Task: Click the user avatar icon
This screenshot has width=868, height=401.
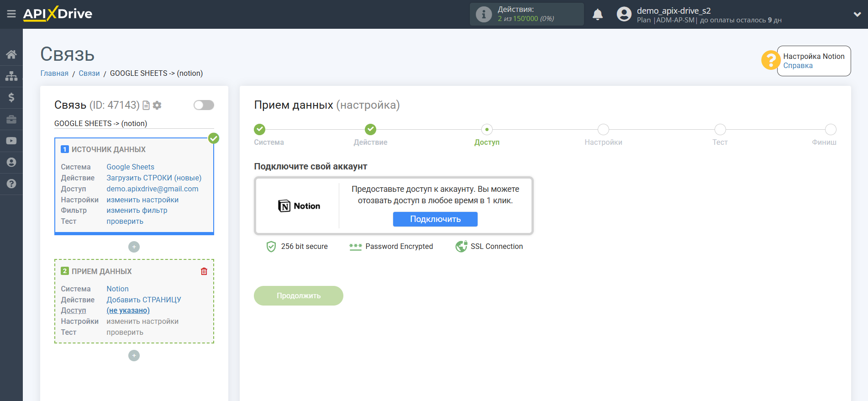Action: pyautogui.click(x=624, y=14)
